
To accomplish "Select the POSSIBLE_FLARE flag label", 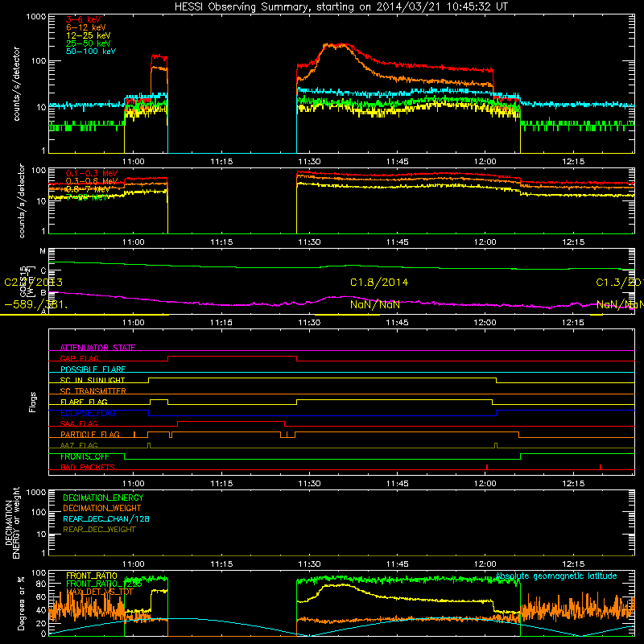I will (x=93, y=369).
